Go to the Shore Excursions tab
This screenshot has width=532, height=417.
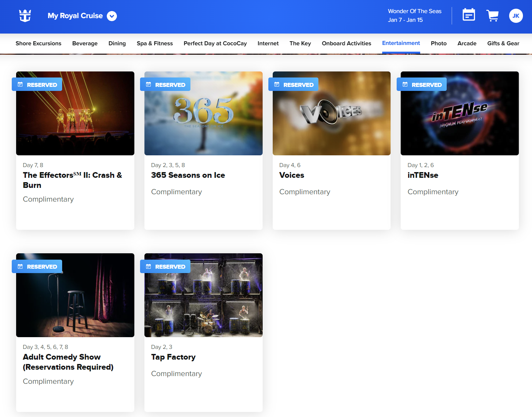pos(39,43)
